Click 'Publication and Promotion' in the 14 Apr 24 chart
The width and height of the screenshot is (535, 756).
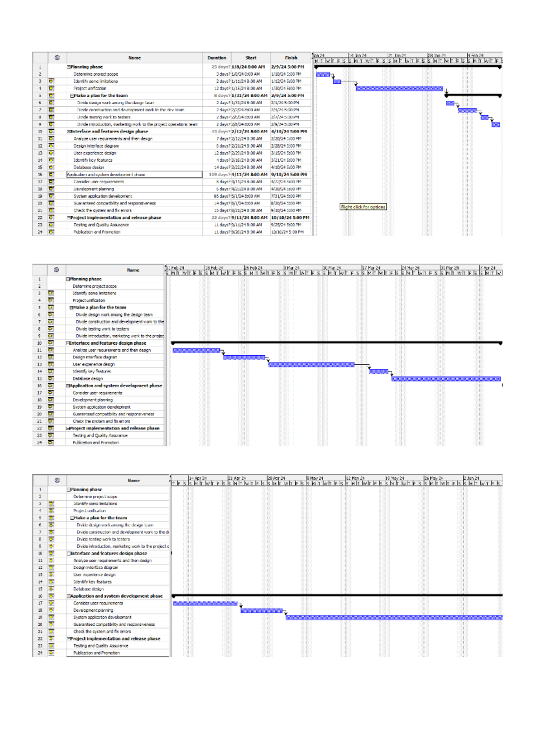(x=96, y=653)
